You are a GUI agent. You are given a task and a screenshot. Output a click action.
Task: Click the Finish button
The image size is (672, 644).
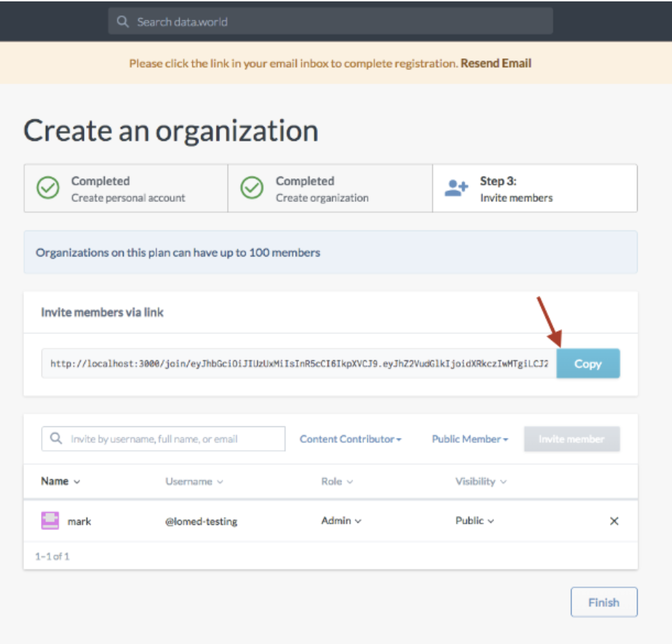click(x=604, y=602)
